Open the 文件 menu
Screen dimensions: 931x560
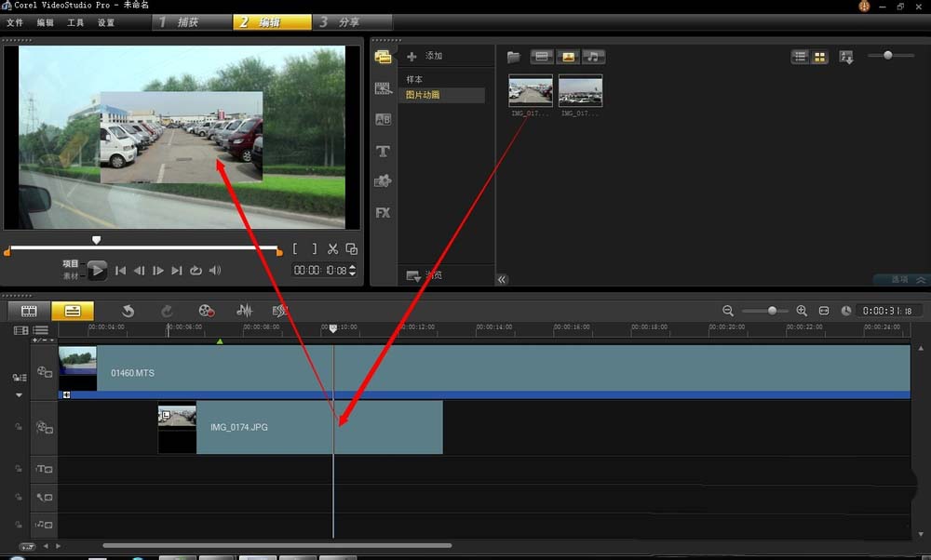pos(15,22)
